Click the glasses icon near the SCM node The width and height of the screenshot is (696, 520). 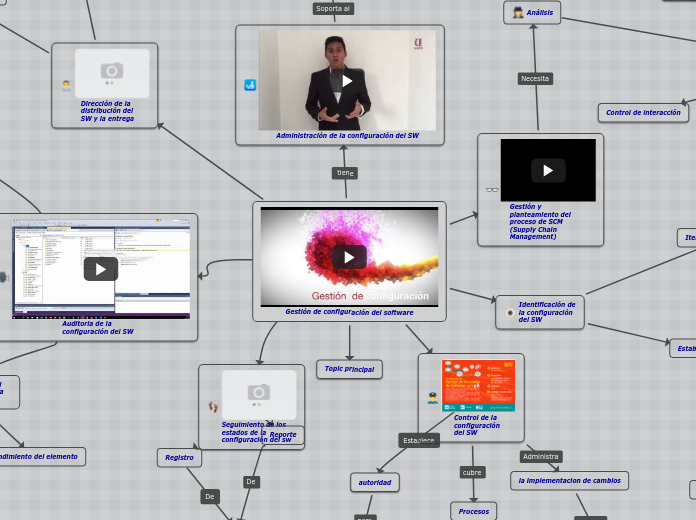[492, 190]
